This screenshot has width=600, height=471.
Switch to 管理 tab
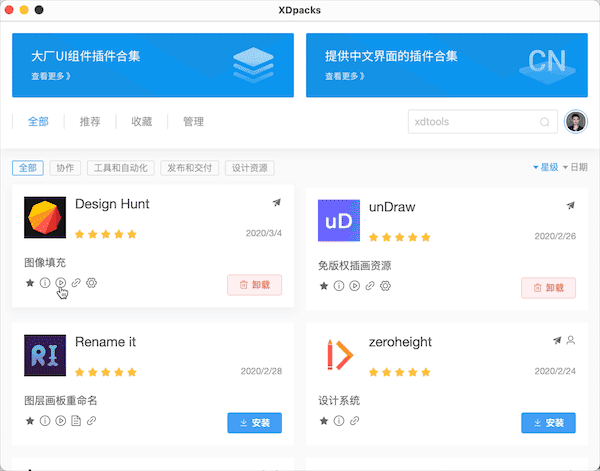pyautogui.click(x=193, y=122)
